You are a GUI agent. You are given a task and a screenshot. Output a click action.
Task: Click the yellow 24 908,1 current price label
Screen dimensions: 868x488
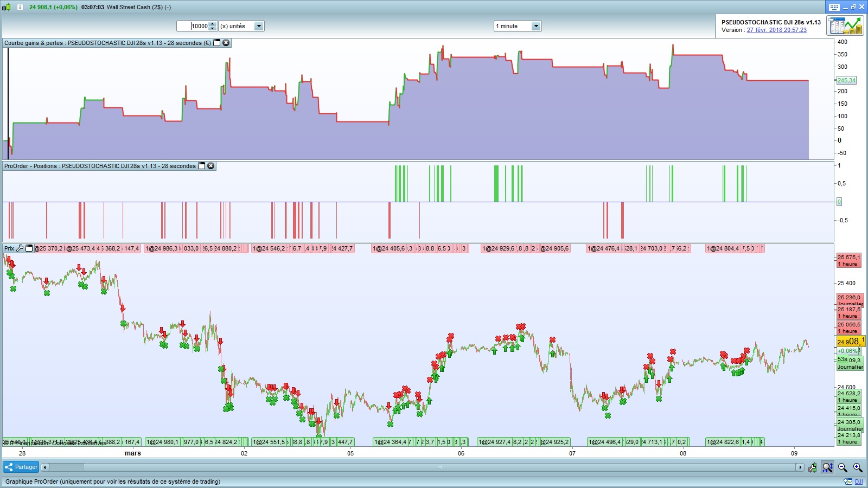click(x=851, y=342)
